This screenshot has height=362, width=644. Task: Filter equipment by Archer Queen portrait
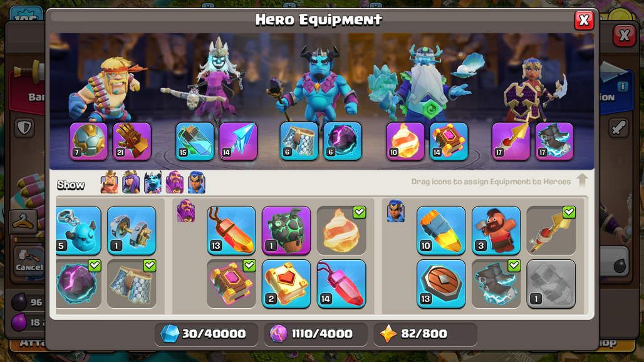coord(131,182)
